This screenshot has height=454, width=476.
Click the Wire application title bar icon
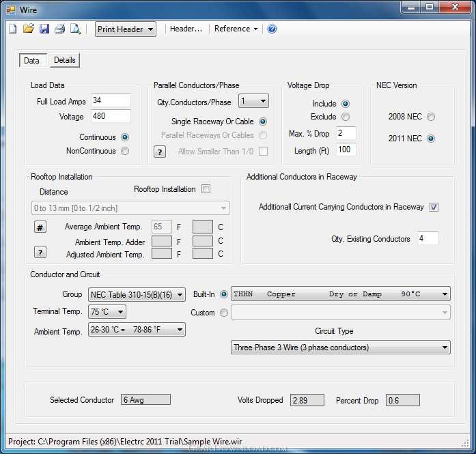point(11,10)
